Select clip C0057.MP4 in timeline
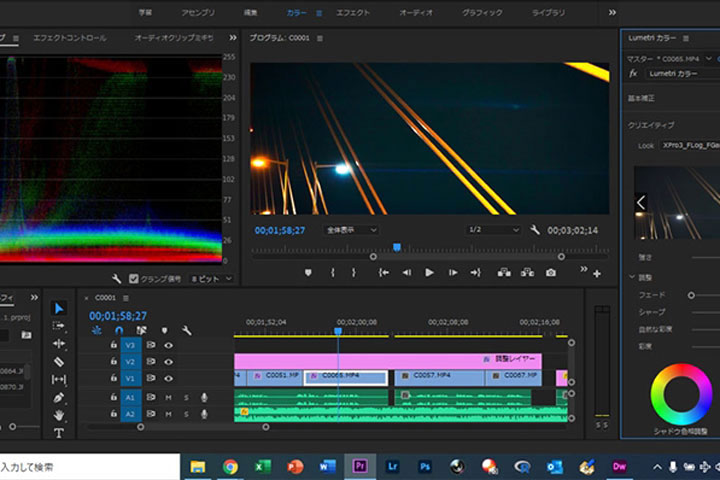The height and width of the screenshot is (480, 720). pyautogui.click(x=439, y=378)
